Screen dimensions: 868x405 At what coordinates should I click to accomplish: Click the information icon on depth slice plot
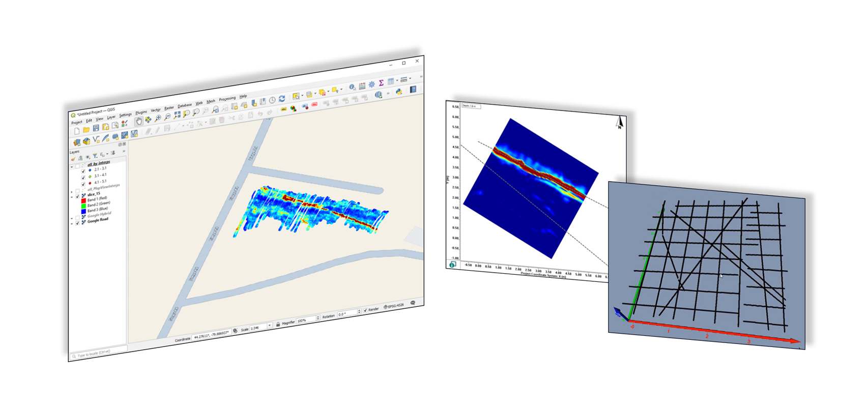pyautogui.click(x=452, y=265)
